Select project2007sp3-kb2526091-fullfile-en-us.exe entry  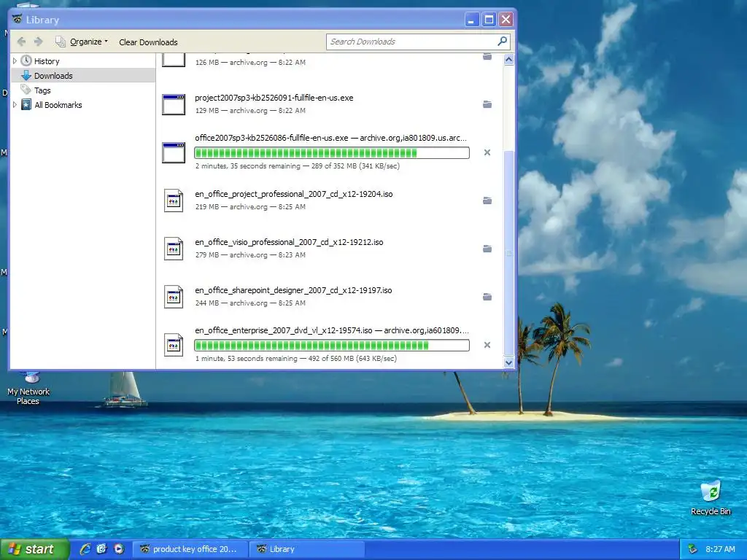point(274,98)
